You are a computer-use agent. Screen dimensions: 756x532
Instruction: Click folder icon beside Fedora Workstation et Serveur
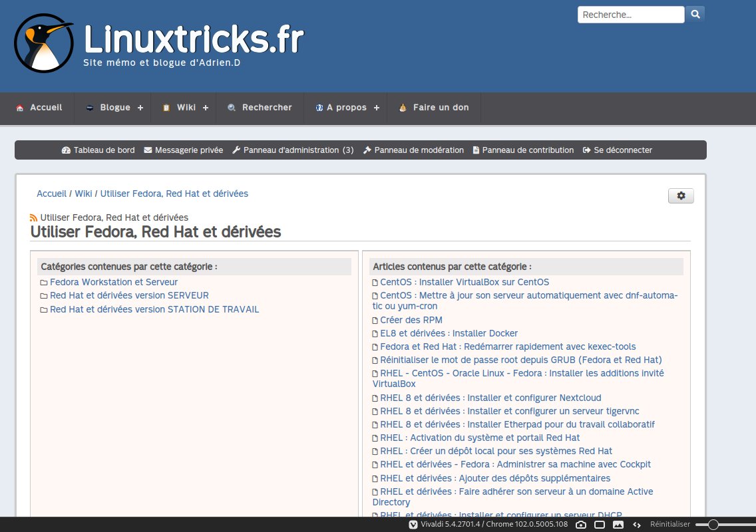(44, 283)
